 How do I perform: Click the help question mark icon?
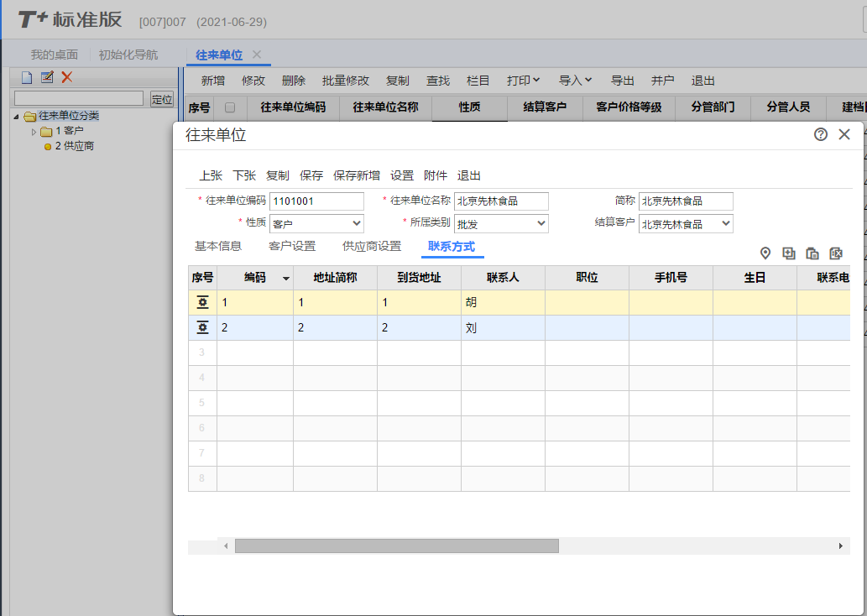[821, 134]
